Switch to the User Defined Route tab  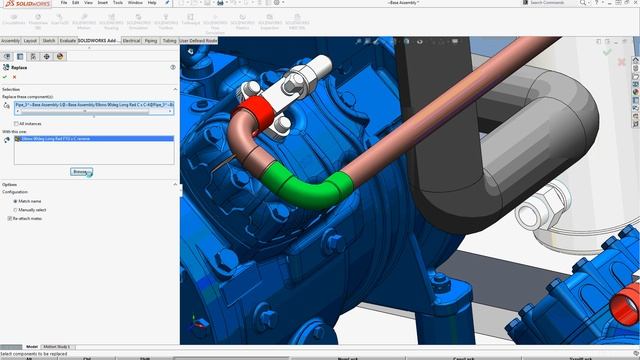coord(198,41)
